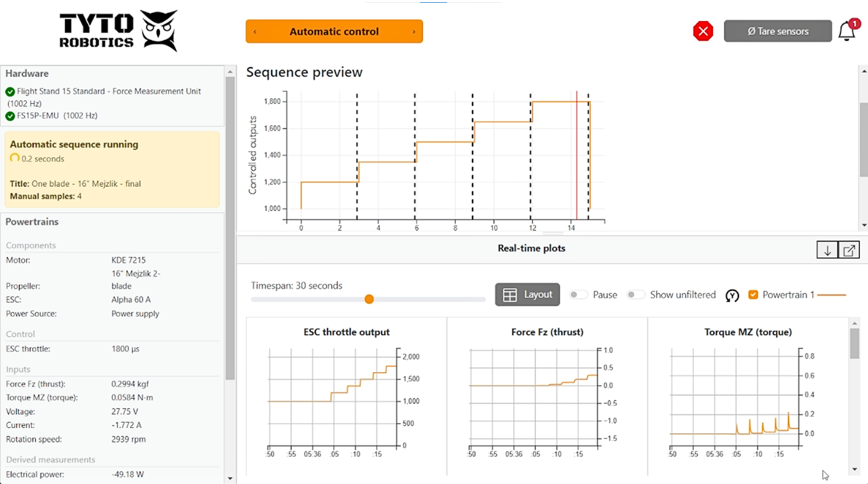Viewport: 868px width, 484px height.
Task: Click the Tyto Robotics owl logo
Action: (159, 30)
